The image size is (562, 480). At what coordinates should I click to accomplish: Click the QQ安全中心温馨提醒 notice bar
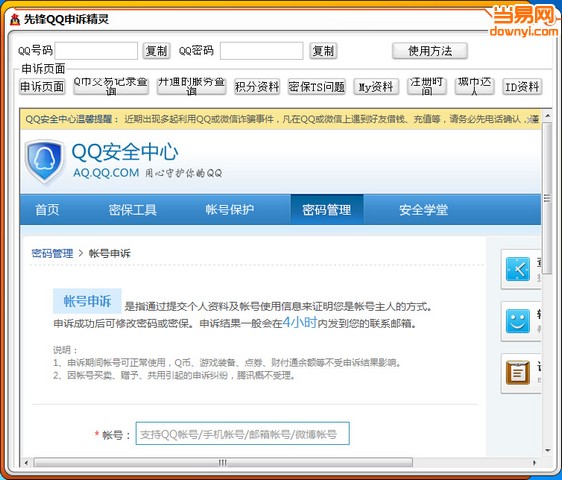click(x=280, y=119)
